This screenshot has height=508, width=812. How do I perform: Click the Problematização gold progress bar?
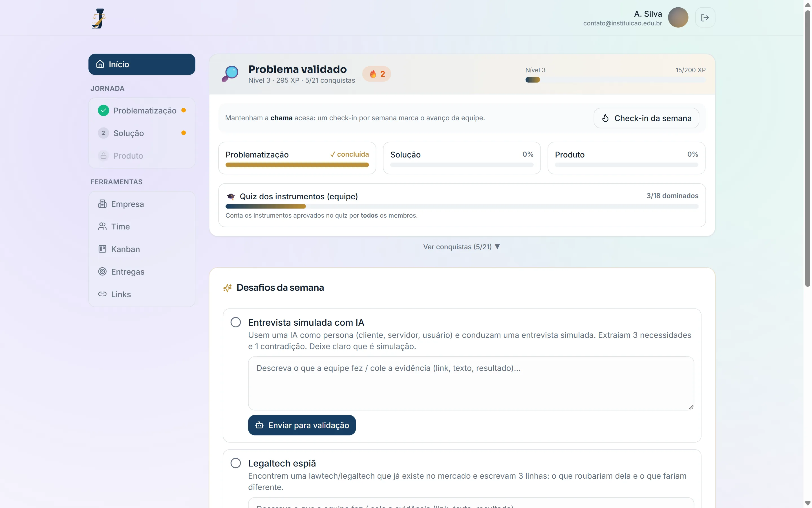point(297,165)
